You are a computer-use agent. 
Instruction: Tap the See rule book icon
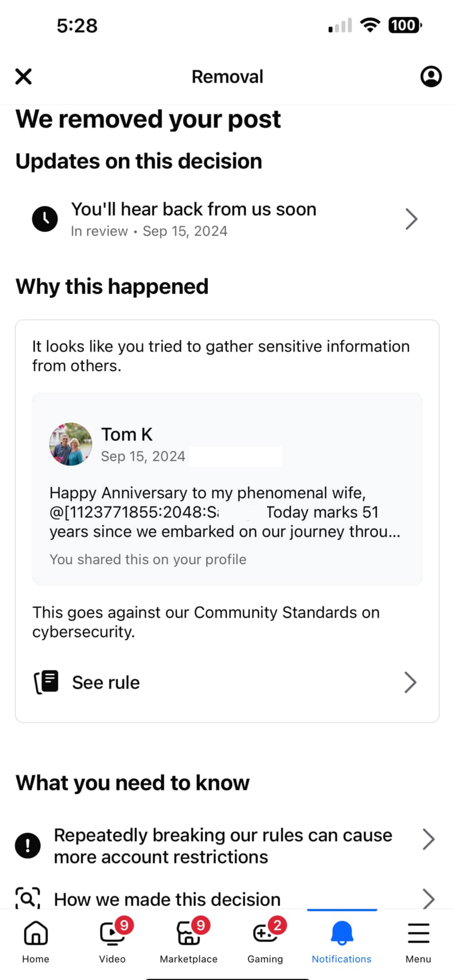click(x=46, y=682)
